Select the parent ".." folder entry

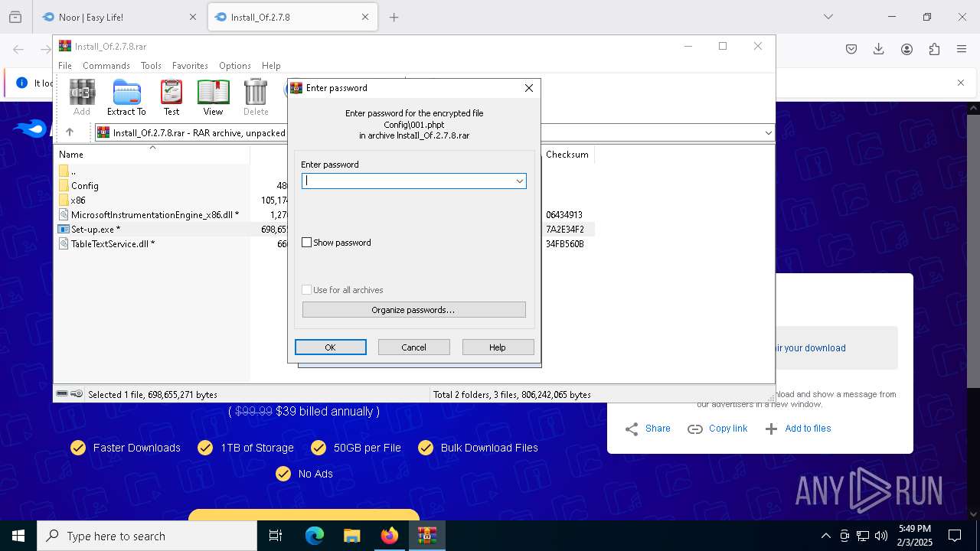coord(73,171)
